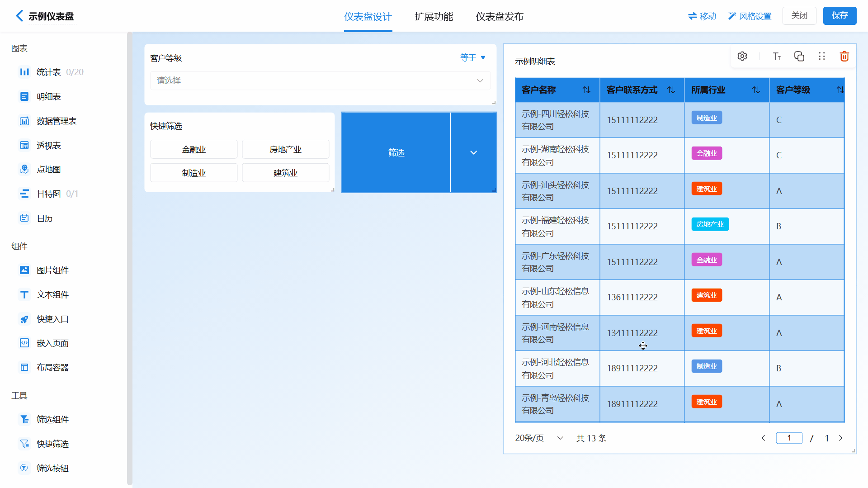Select the phone cell 13611112222
Image resolution: width=868 pixels, height=488 pixels.
(x=642, y=297)
